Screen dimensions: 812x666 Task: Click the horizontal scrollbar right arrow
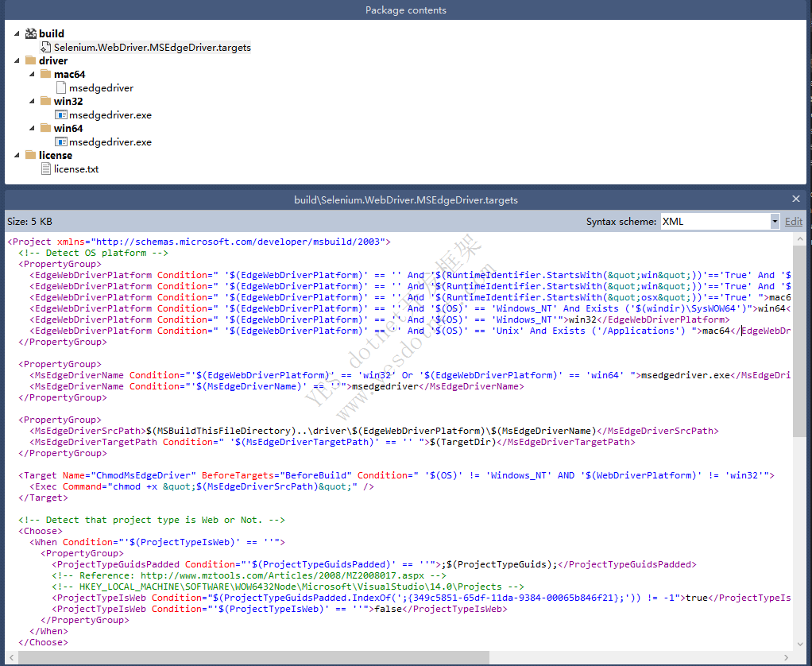pos(786,658)
